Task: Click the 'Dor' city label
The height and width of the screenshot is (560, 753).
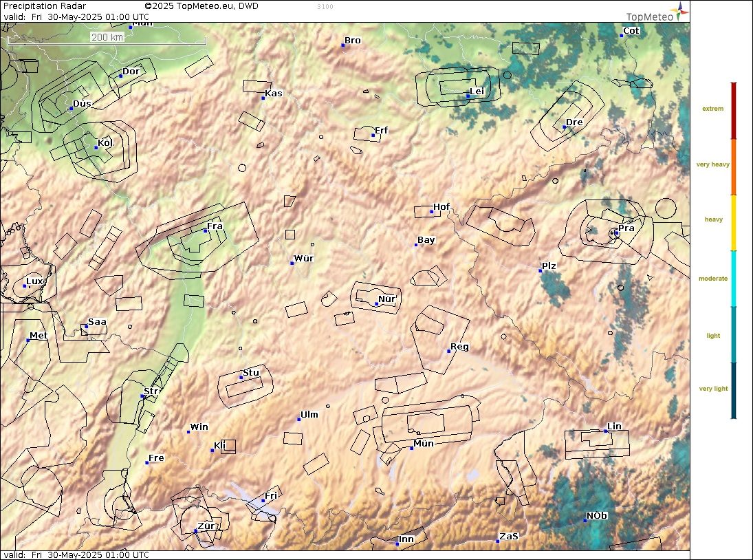Action: click(x=131, y=72)
